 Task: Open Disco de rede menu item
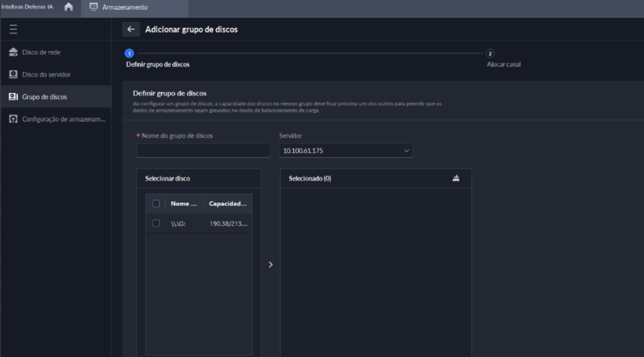pyautogui.click(x=41, y=52)
